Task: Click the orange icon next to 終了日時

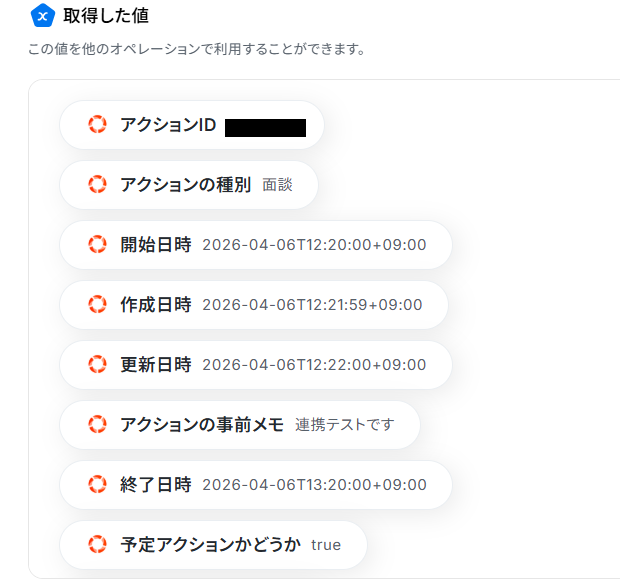Action: click(x=97, y=485)
